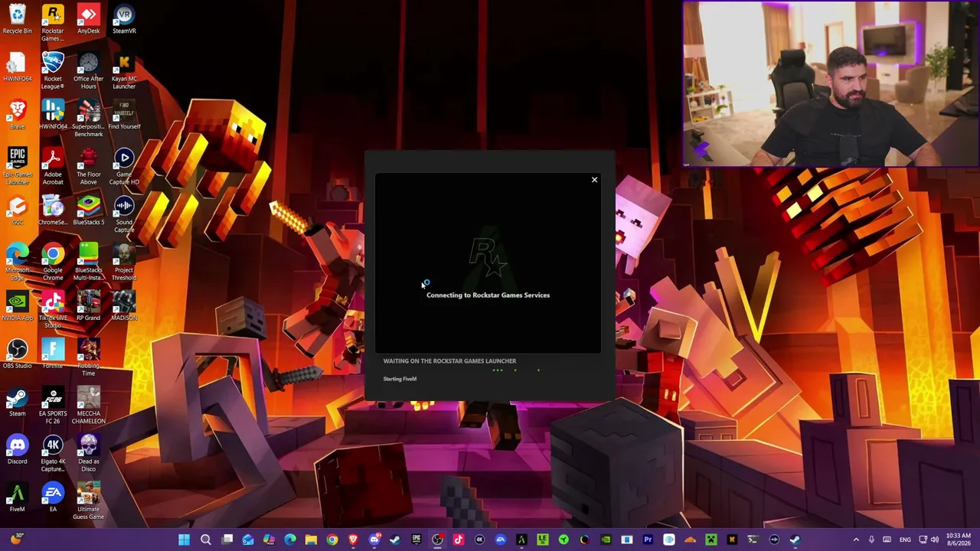Launch BlueStacks 5 from the desktop
The image size is (980, 551).
click(88, 211)
